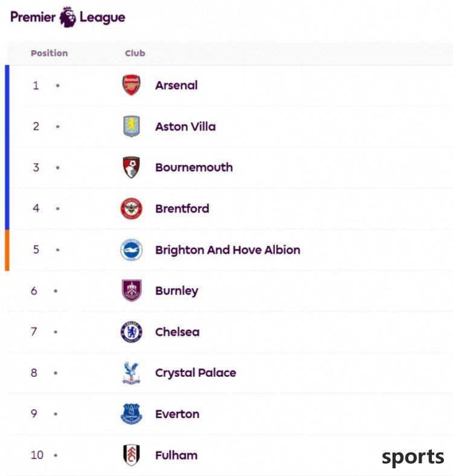Open the Fulham club name link
The image size is (453, 476).
pyautogui.click(x=176, y=455)
